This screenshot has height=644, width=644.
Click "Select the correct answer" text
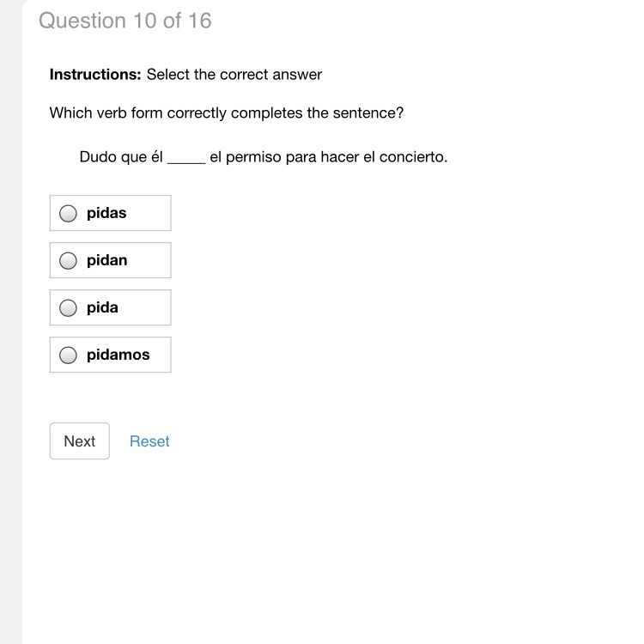[x=234, y=75]
